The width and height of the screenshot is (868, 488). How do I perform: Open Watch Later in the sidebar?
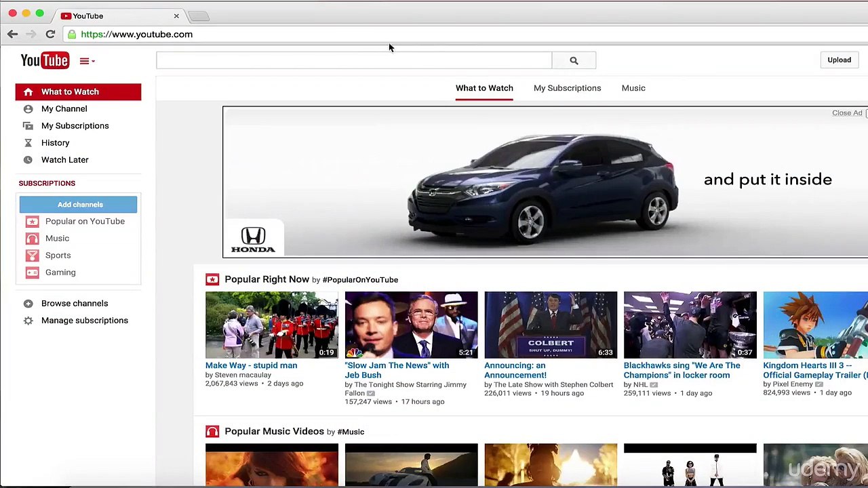tap(64, 159)
